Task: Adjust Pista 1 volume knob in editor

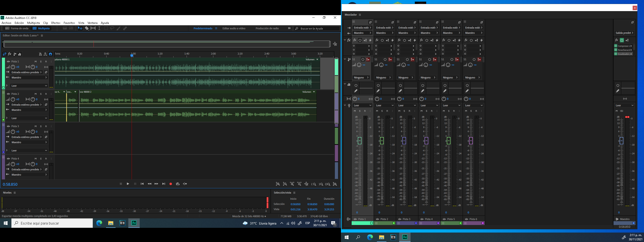Action: (x=13, y=67)
